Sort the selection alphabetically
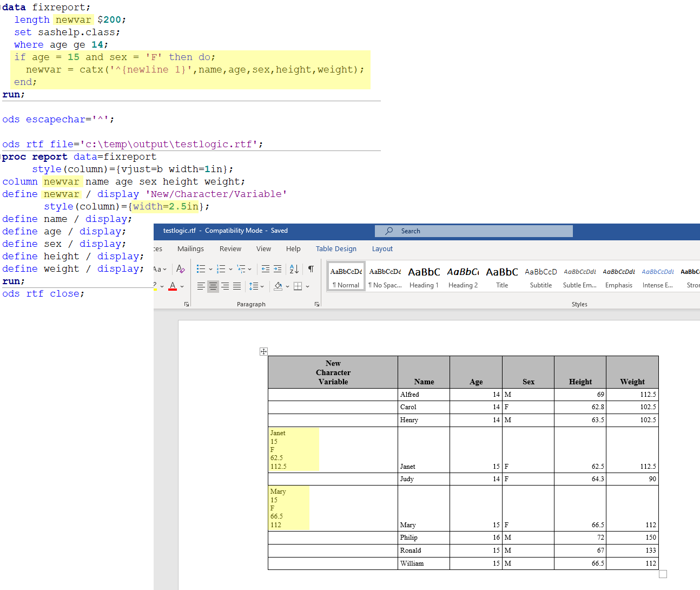700x590 pixels. (294, 269)
